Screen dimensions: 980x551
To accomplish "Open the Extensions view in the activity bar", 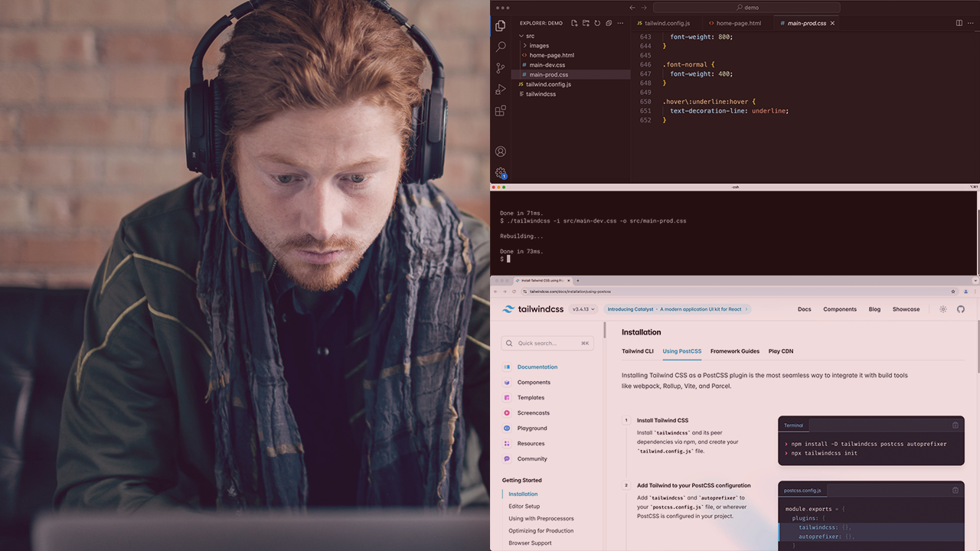I will point(501,111).
